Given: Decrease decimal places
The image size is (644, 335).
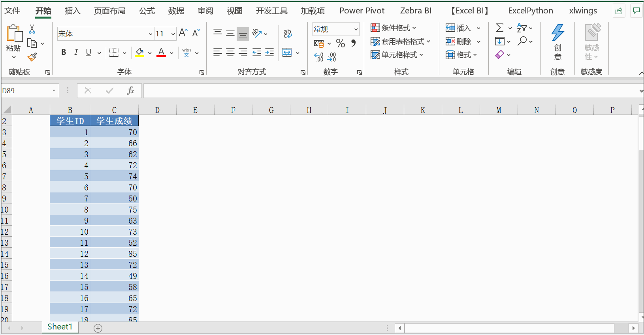Looking at the screenshot, I should click(x=331, y=57).
